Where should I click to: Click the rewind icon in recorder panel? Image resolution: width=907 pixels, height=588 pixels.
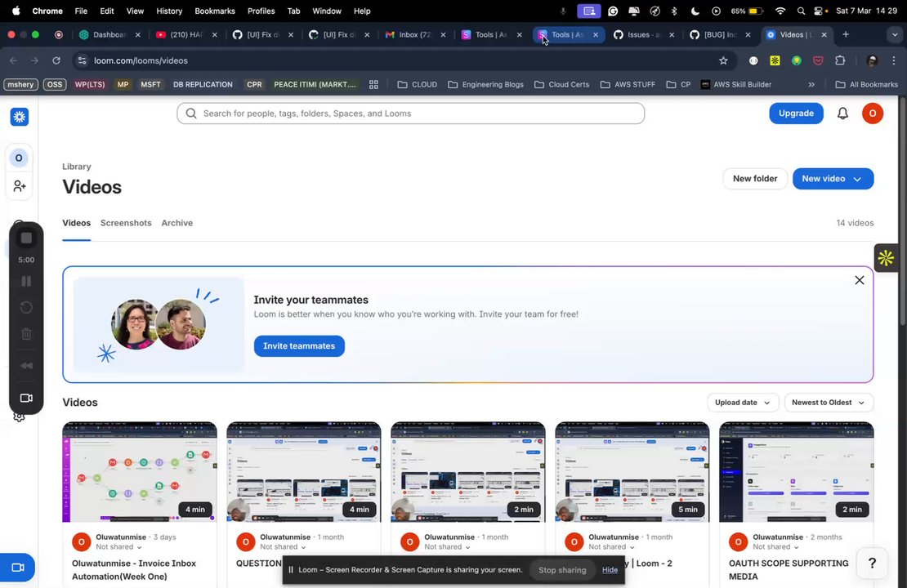tap(26, 365)
